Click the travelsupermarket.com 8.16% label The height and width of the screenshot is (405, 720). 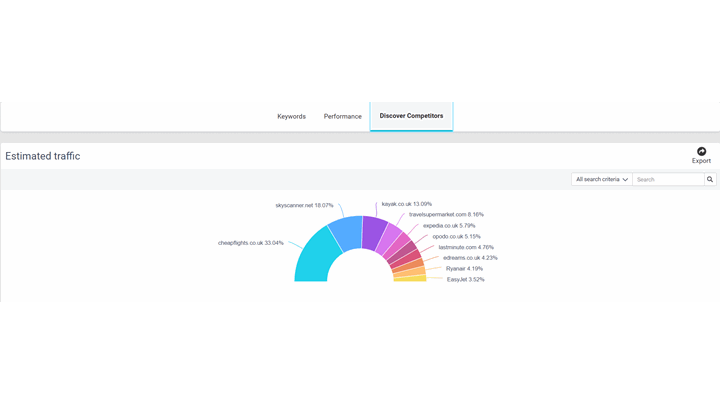point(446,214)
